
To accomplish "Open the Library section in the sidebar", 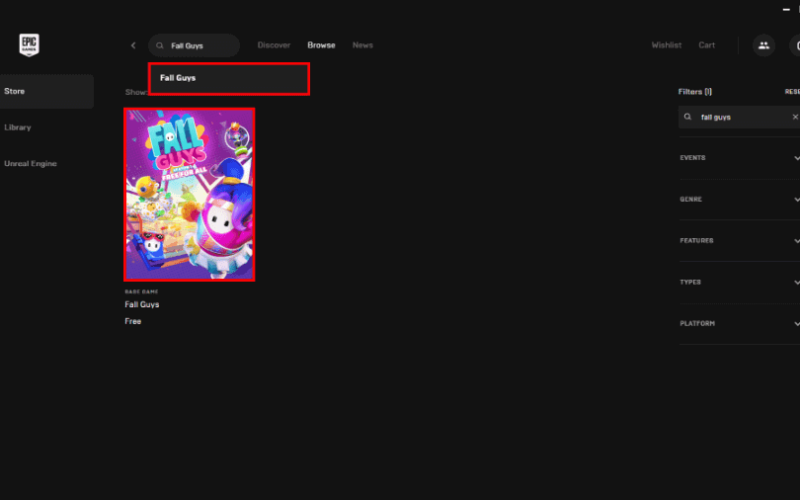I will (x=18, y=128).
